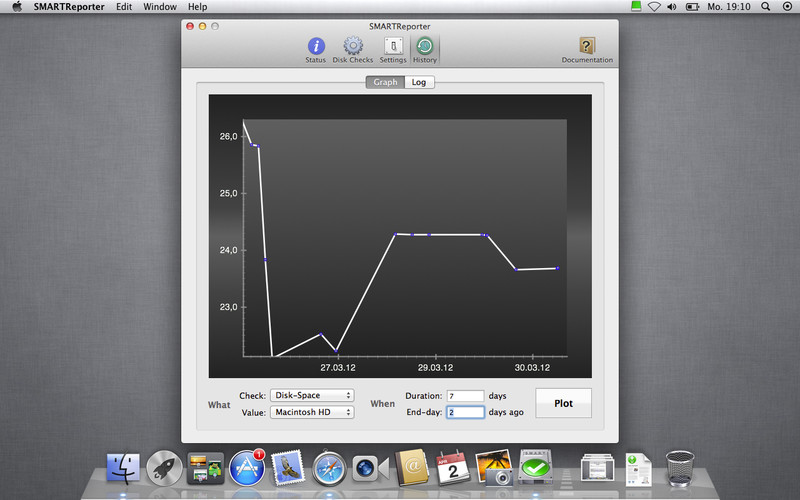Click the 24,0 value axis label
Screen dimensions: 800x500
tap(229, 250)
